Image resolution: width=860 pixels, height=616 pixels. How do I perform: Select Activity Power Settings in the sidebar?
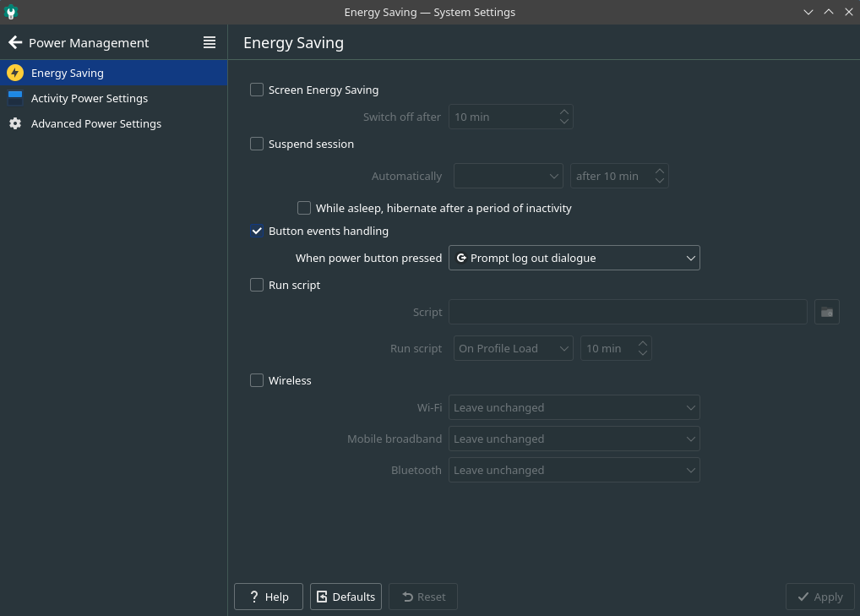pos(113,98)
